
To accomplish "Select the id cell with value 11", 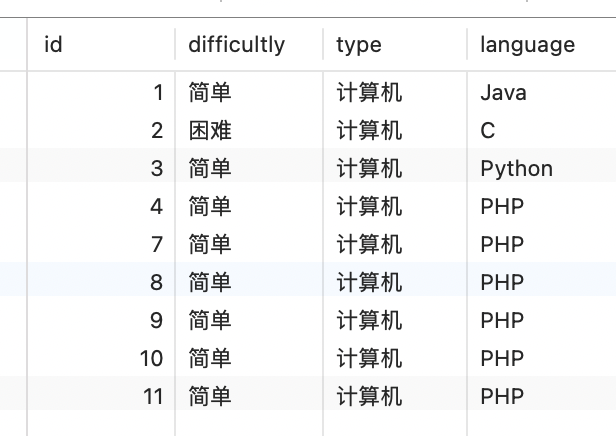I will tap(101, 396).
